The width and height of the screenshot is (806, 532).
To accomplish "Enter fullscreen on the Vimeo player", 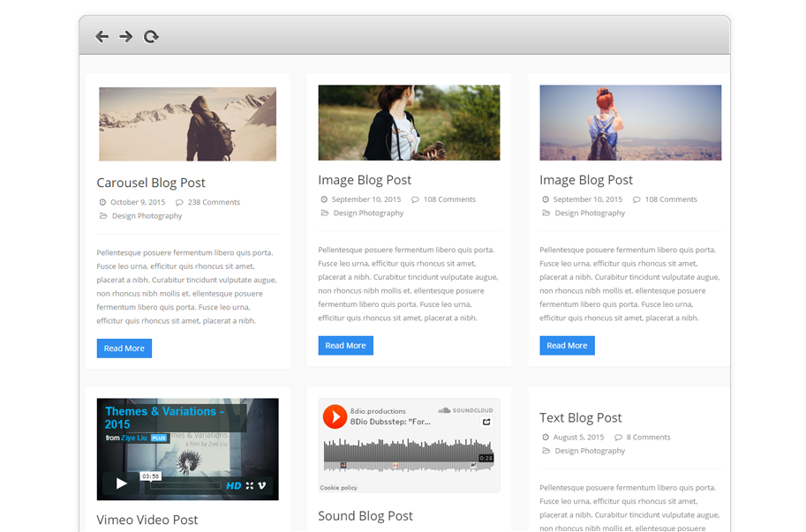I will point(250,485).
